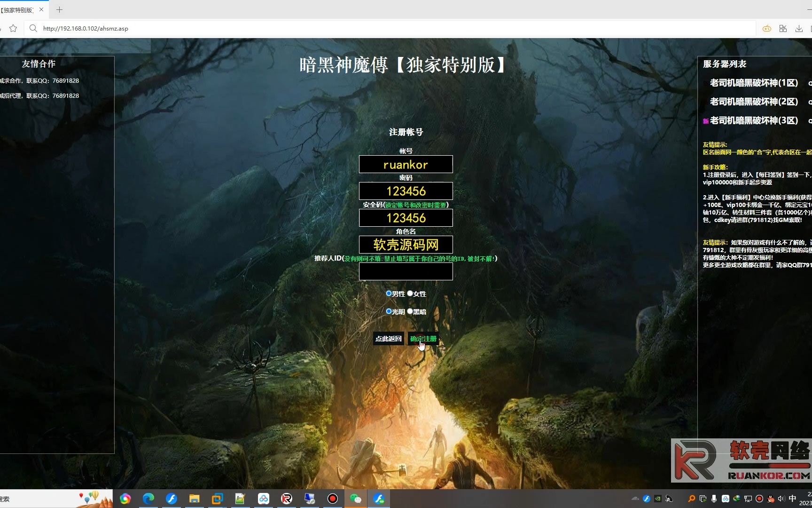Open the browser extensions grid icon
The image size is (812, 508).
click(783, 29)
